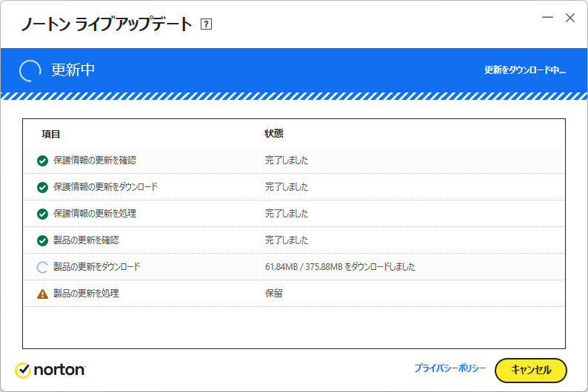
Task: Click the 更新中 spinner icon in banner
Action: (30, 70)
